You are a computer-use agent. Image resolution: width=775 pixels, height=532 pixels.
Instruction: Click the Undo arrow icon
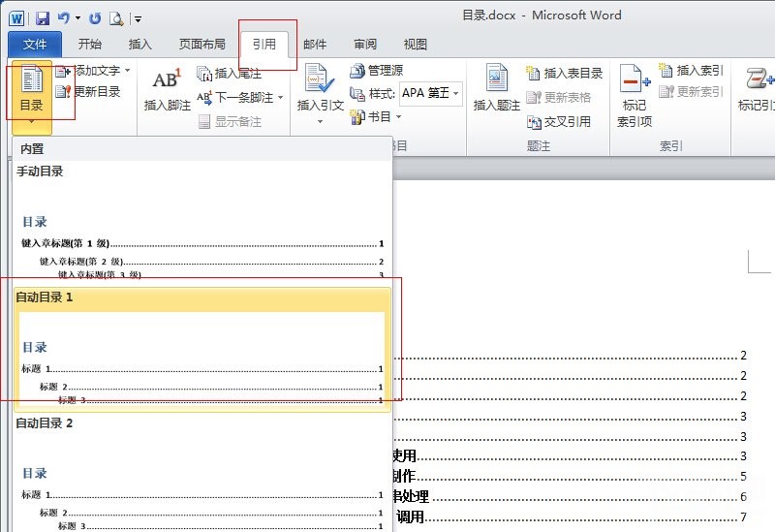pyautogui.click(x=64, y=18)
